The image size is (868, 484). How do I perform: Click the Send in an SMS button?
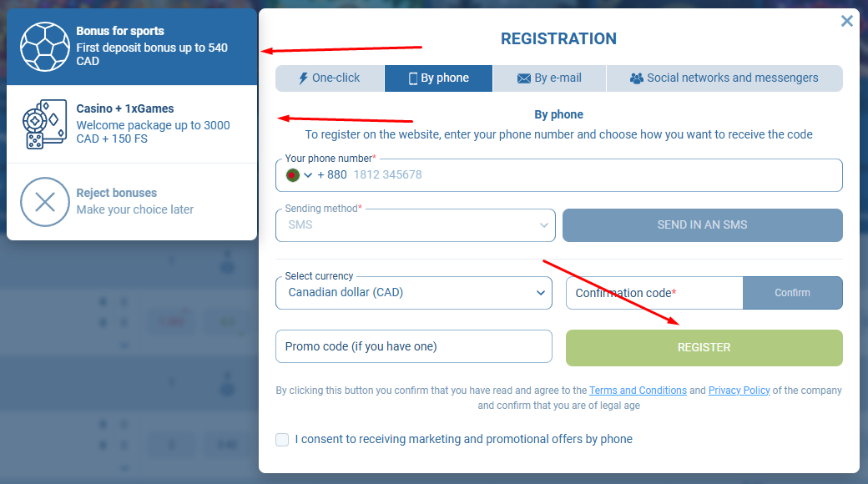coord(702,225)
